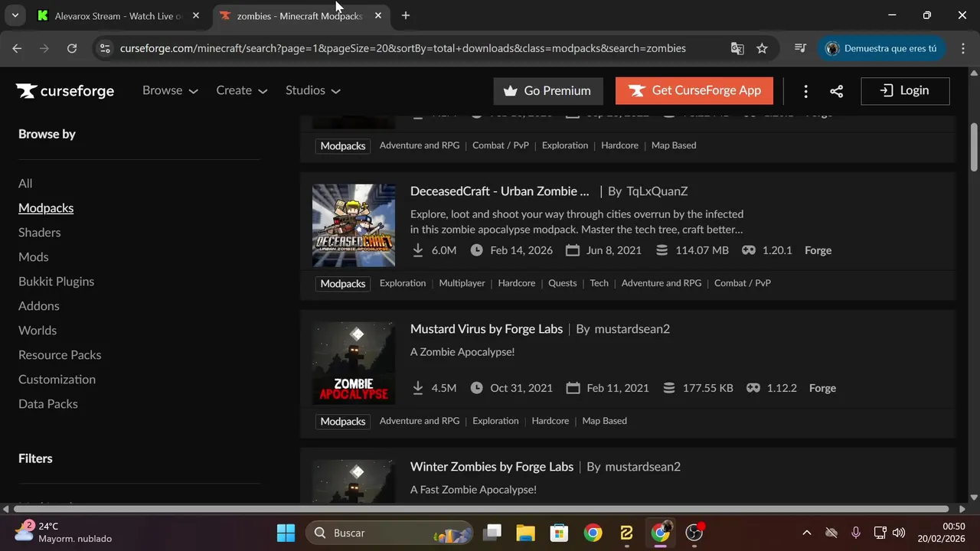Close the zombies Minecraft Modpacks tab
The width and height of the screenshot is (980, 551).
click(378, 15)
